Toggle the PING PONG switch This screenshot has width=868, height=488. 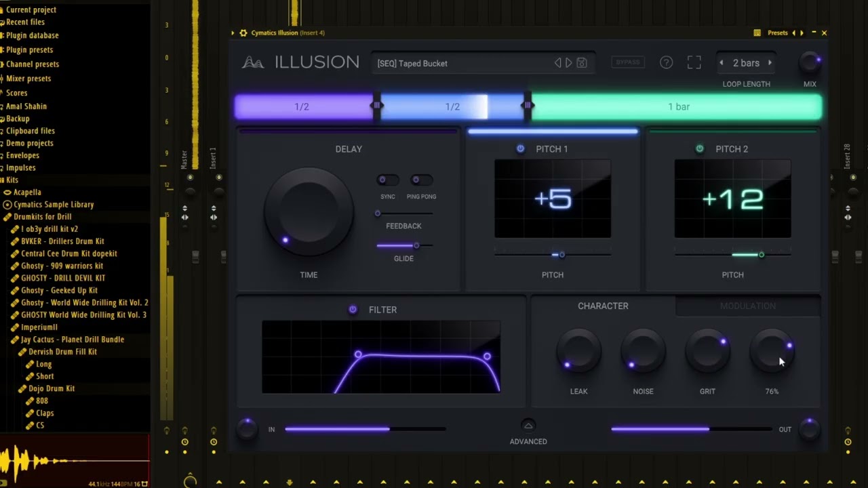point(421,180)
